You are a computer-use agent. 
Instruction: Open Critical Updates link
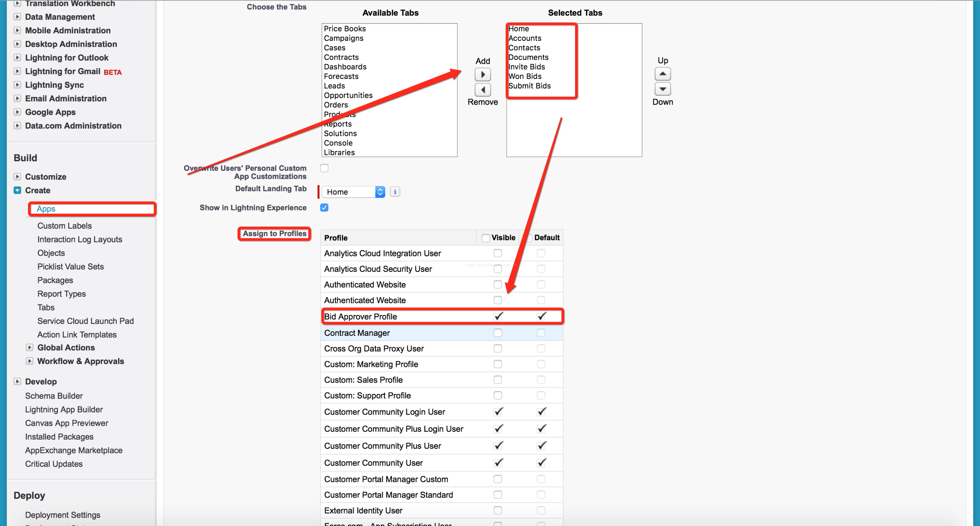pos(54,464)
